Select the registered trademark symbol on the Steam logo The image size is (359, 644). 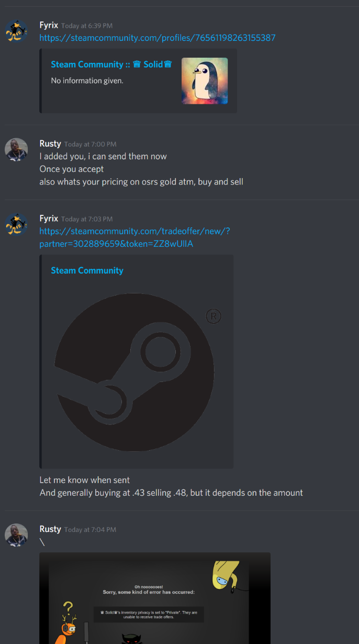[x=214, y=316]
